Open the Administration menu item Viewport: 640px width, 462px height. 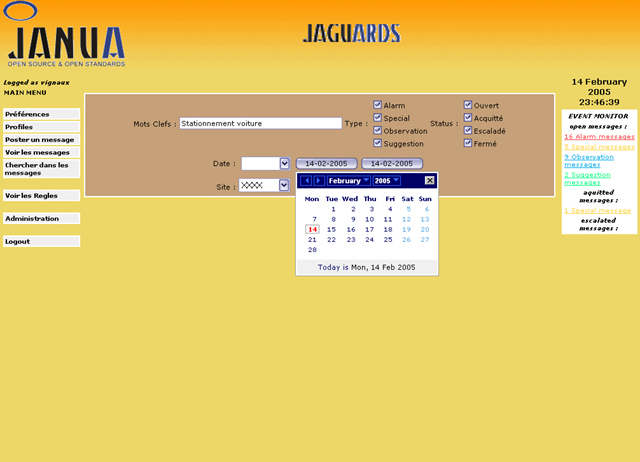[x=41, y=218]
